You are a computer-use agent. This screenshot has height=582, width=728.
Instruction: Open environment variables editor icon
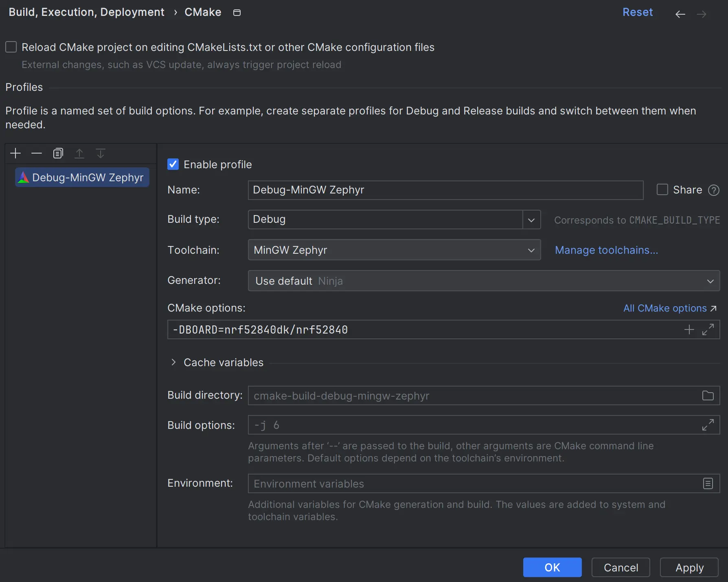coord(708,483)
